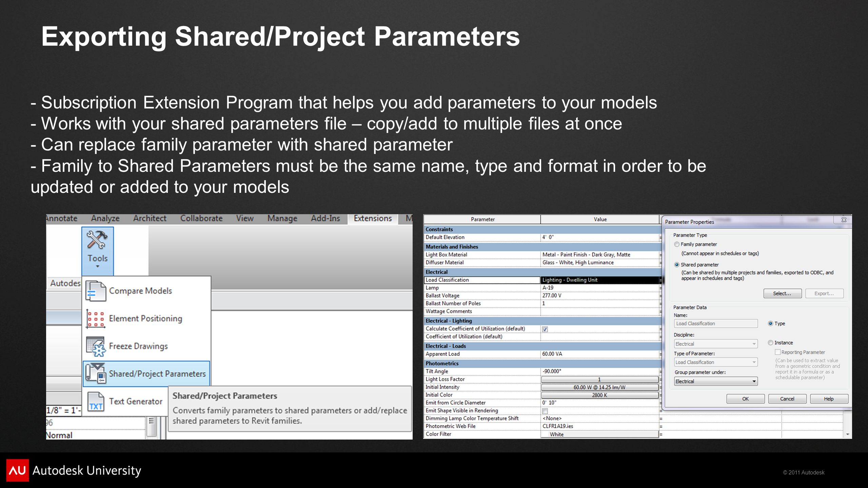Select the Family parameter radio button
Viewport: 868px width, 488px height.
pos(677,244)
